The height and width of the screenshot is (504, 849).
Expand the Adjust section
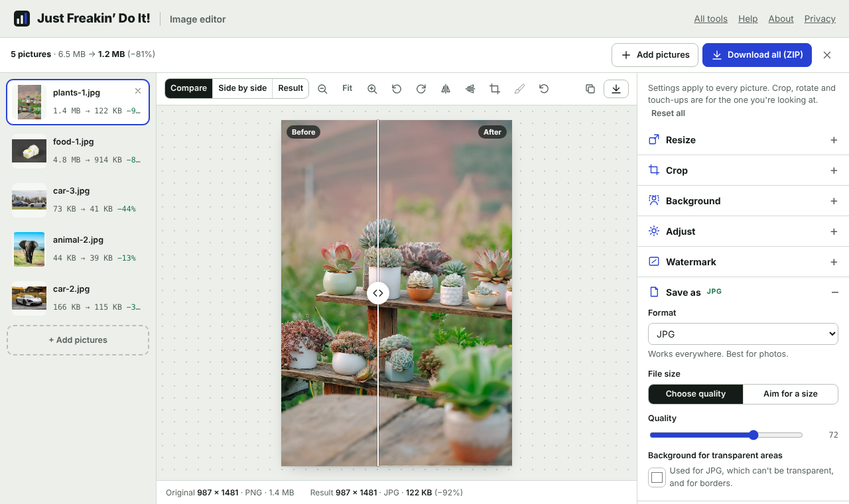pyautogui.click(x=743, y=231)
